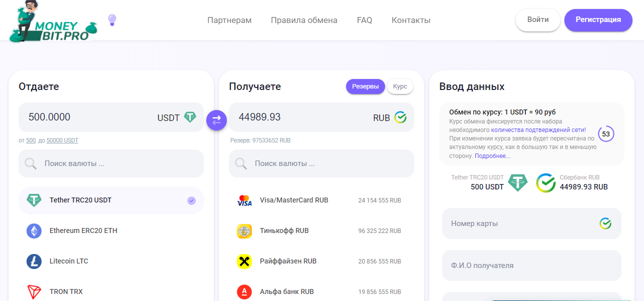Screen dimensions: 644x301
Task: Click the Подробнее... link
Action: tap(493, 156)
